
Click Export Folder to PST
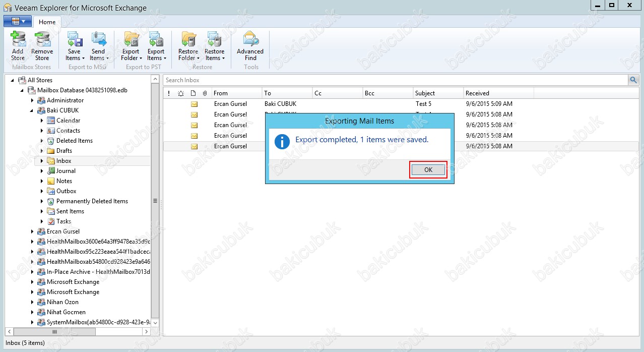point(131,45)
